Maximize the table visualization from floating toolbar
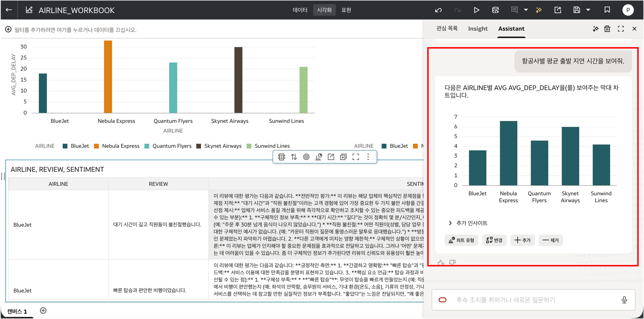Image resolution: width=644 pixels, height=319 pixels. point(355,157)
